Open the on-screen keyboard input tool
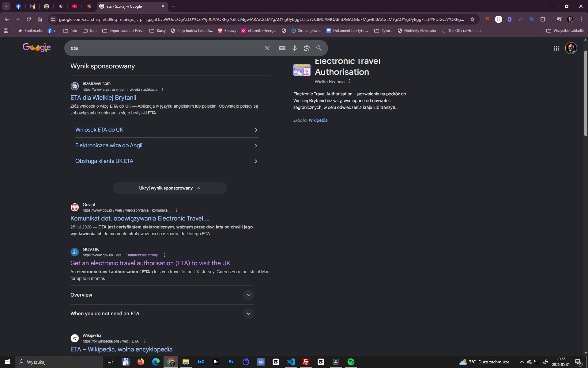The height and width of the screenshot is (368, 588). 282,48
